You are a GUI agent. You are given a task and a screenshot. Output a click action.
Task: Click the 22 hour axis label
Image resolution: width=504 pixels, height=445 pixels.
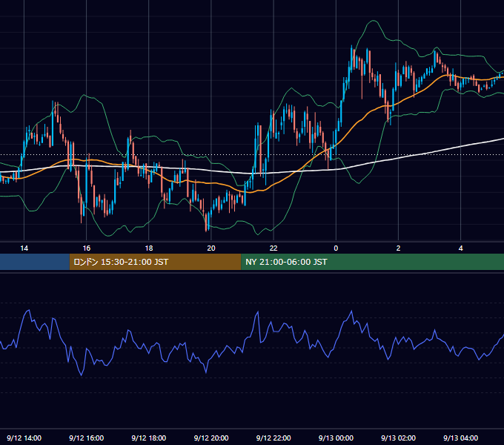pyautogui.click(x=273, y=248)
